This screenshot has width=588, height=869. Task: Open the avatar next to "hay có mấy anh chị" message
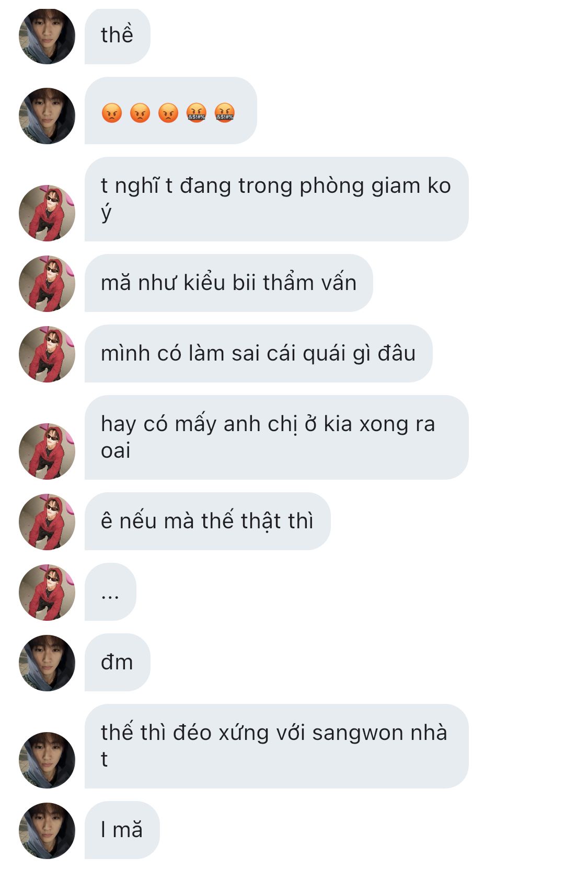click(47, 451)
